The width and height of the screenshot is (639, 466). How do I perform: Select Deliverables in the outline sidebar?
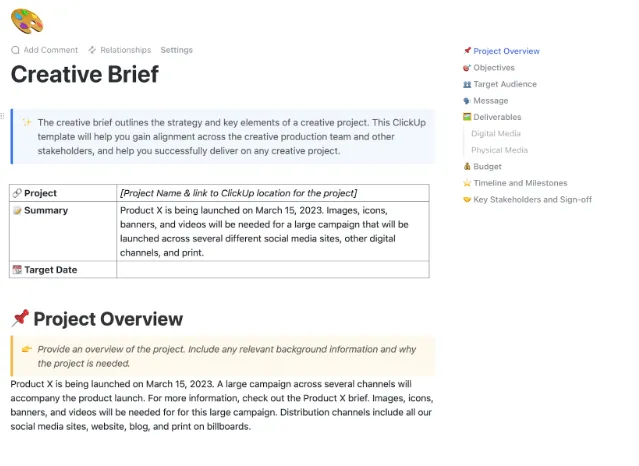(x=497, y=117)
